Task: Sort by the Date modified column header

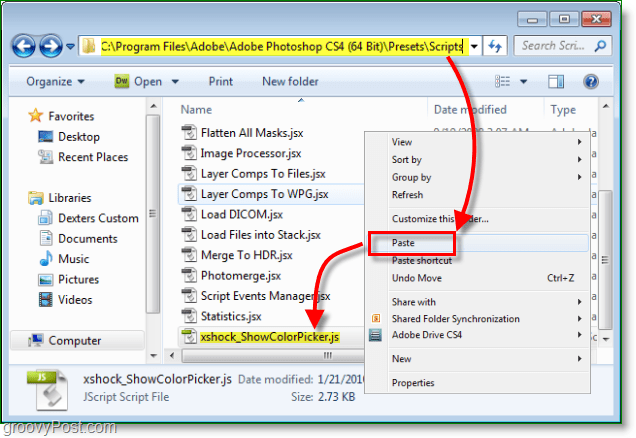Action: pos(470,110)
